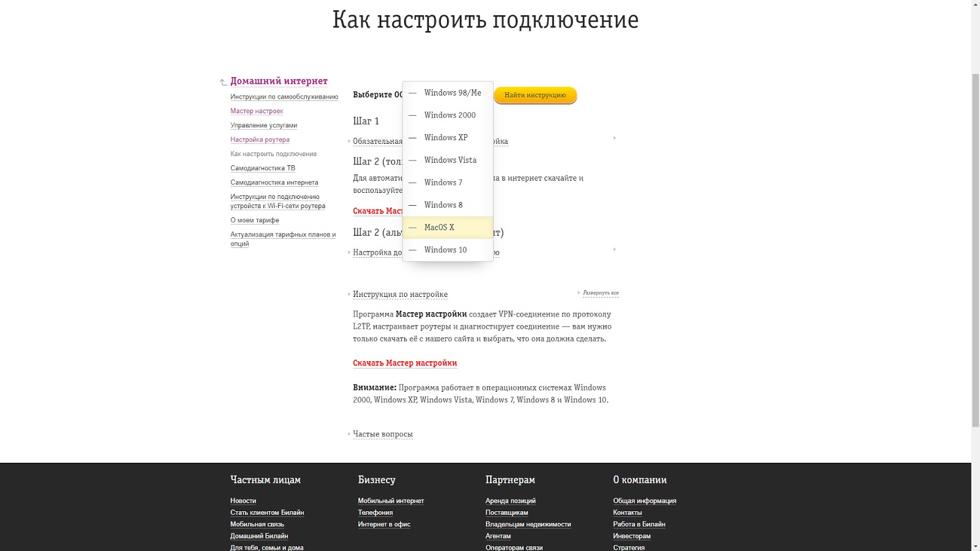Open Мастер настроек sidebar link
This screenshot has width=980, height=551.
257,111
